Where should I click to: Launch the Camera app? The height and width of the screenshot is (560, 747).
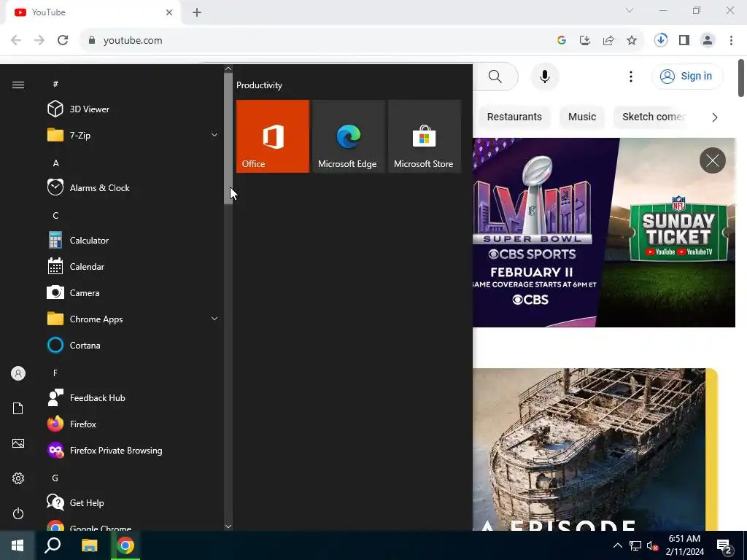132,293
